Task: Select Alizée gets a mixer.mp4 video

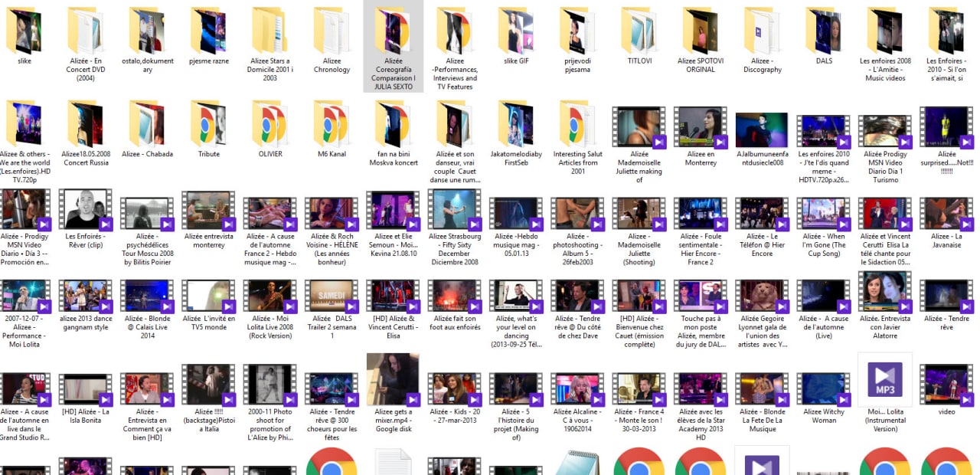Action: click(x=394, y=379)
